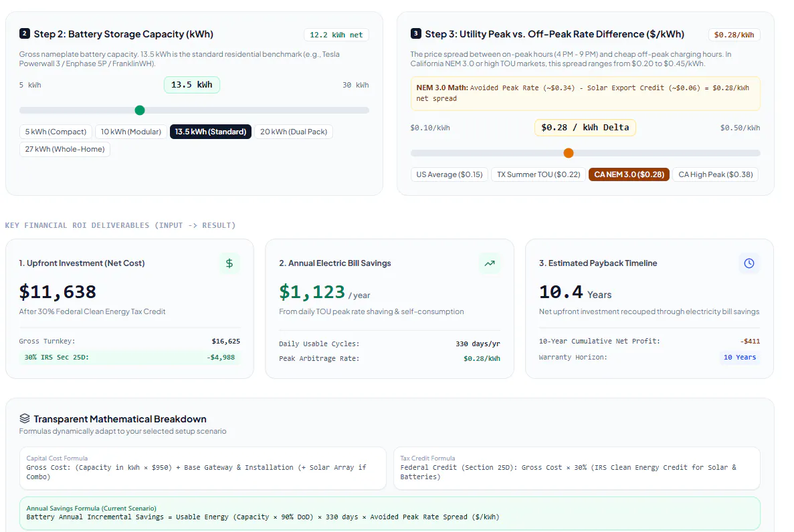Click the Capital Cost Formula box
794x532 pixels.
(203, 469)
